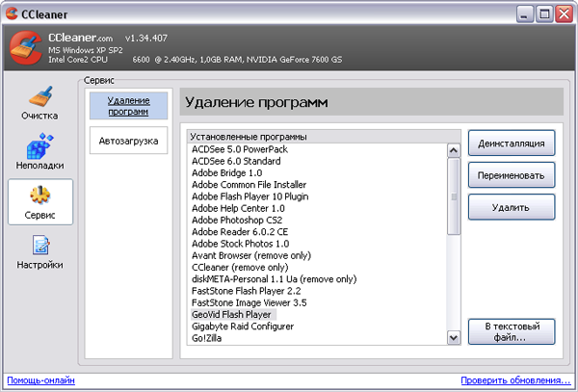Select FastStone Flash Player 2.2 entry
This screenshot has width=578, height=392.
246,291
